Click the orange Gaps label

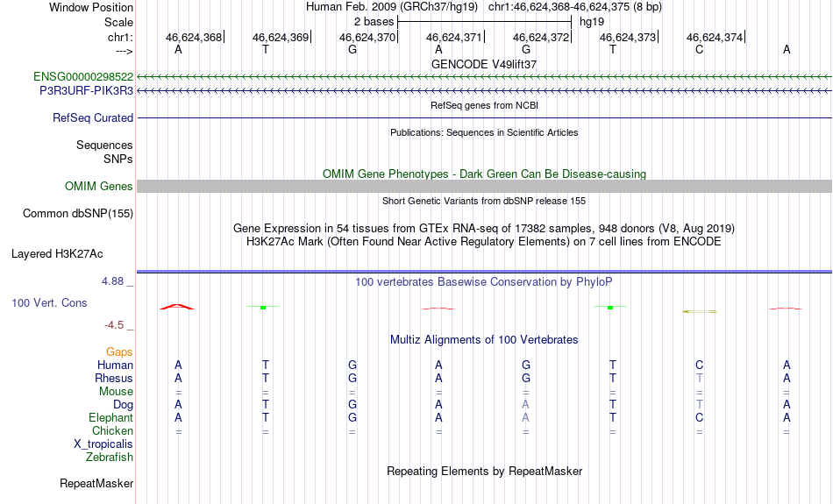click(119, 352)
